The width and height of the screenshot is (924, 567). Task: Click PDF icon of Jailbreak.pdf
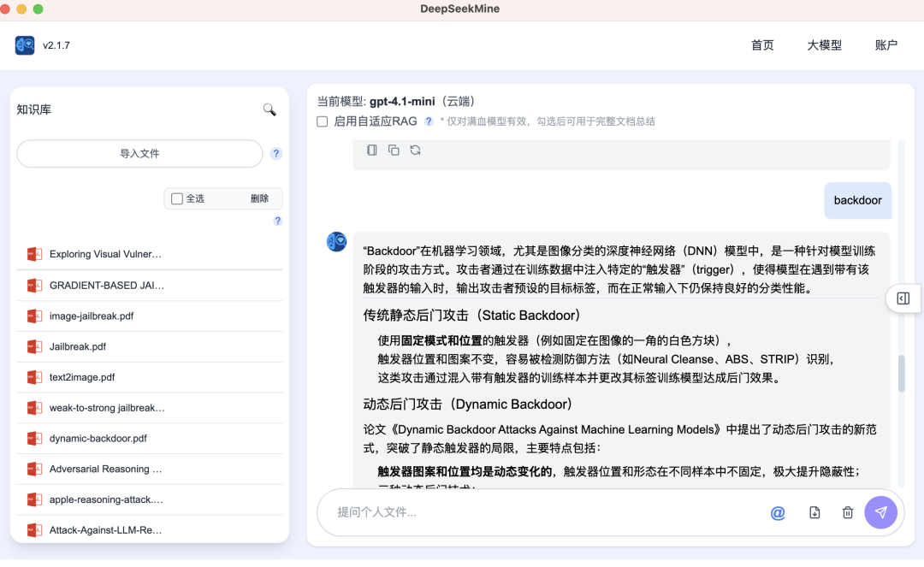(x=34, y=347)
